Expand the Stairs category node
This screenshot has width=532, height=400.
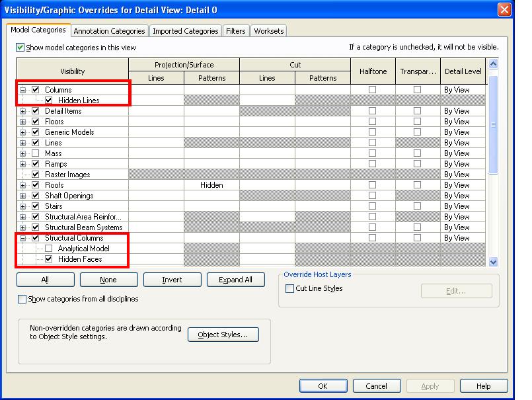tap(23, 206)
